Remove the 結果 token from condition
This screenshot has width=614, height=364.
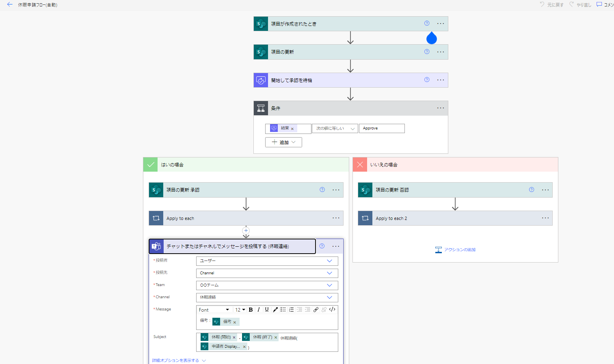tap(292, 129)
